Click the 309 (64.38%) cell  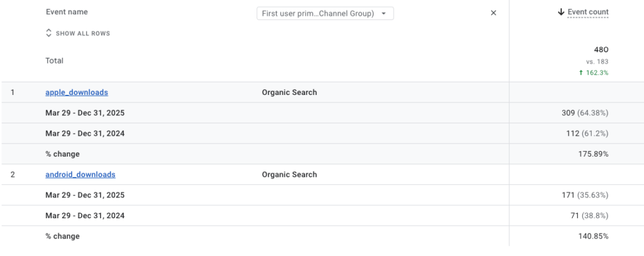[x=585, y=113]
